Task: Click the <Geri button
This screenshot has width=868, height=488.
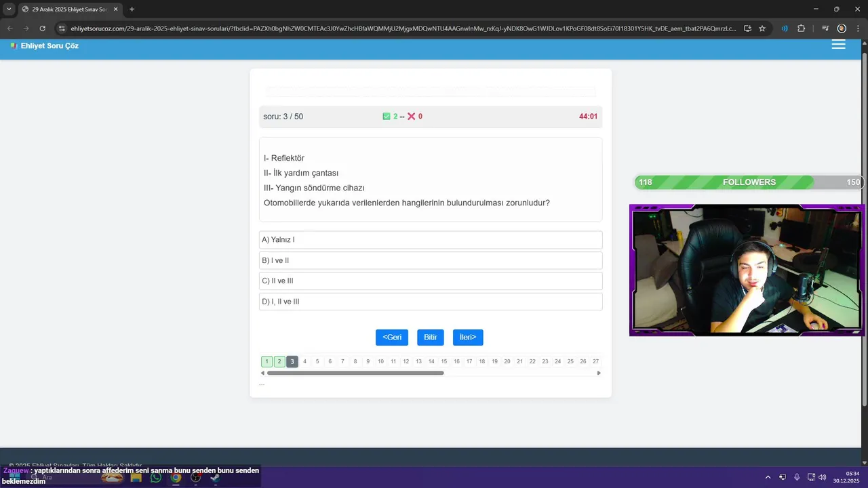Action: (392, 338)
